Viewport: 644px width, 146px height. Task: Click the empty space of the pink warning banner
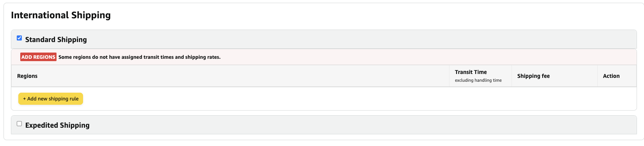(x=429, y=57)
